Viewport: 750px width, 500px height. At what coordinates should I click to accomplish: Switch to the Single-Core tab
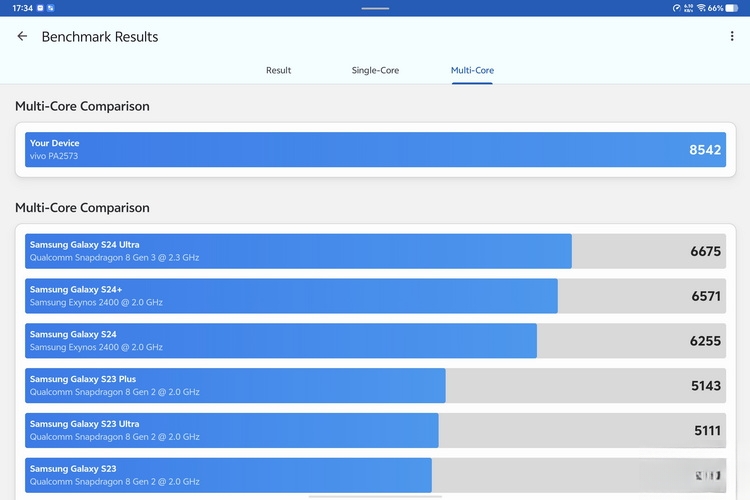pos(375,70)
